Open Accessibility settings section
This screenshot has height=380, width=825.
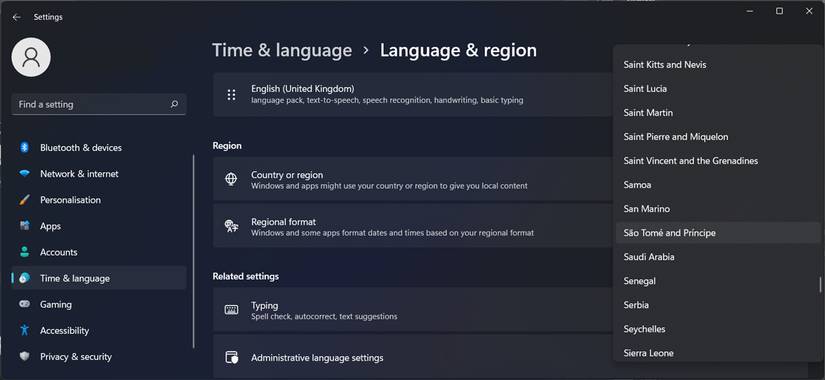coord(99,330)
